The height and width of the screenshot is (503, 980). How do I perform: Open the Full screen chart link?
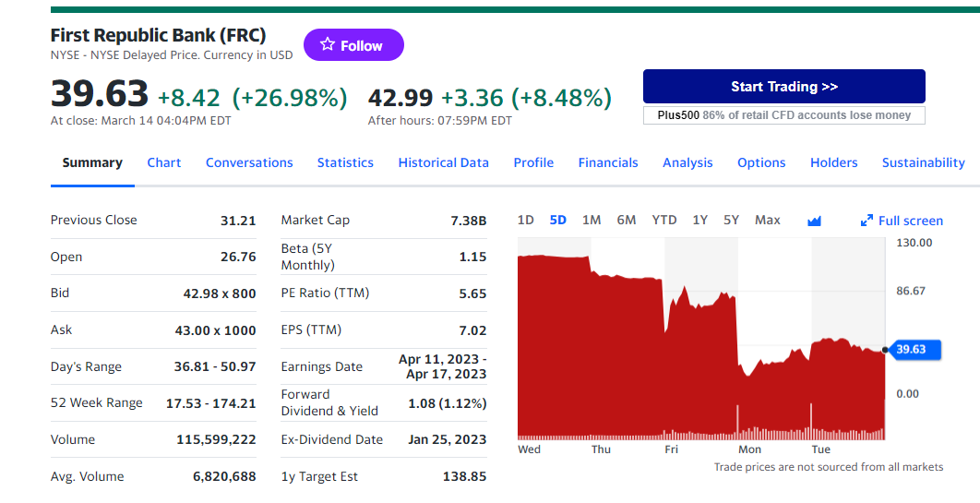tap(911, 221)
